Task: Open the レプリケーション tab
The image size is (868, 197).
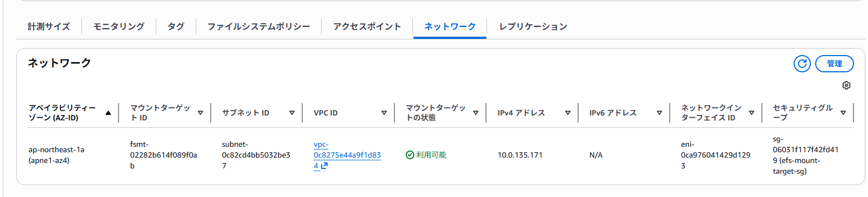Action: coord(533,26)
